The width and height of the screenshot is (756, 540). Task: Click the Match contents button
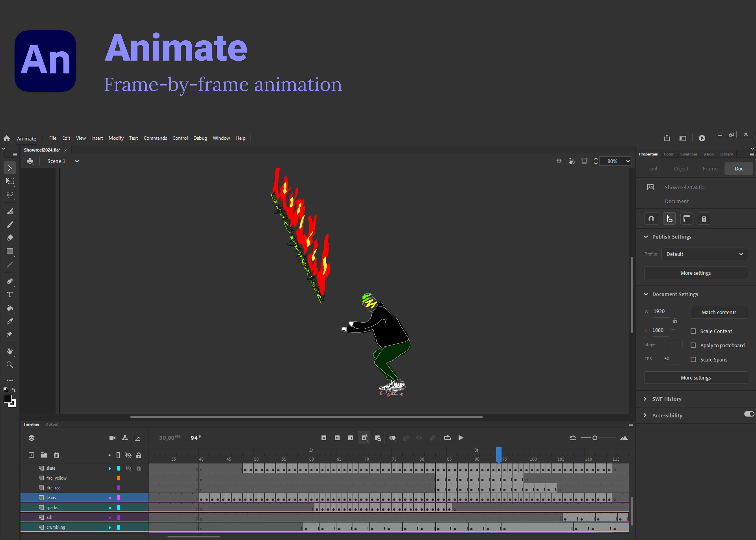(x=719, y=313)
